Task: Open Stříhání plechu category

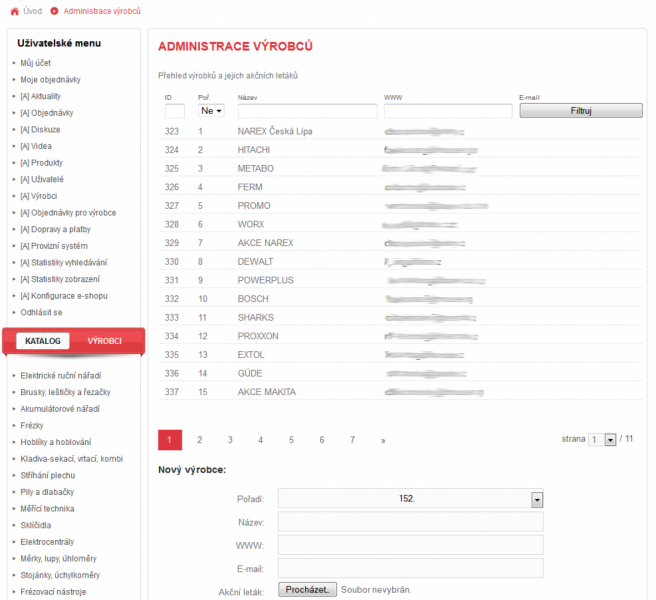Action: point(48,475)
